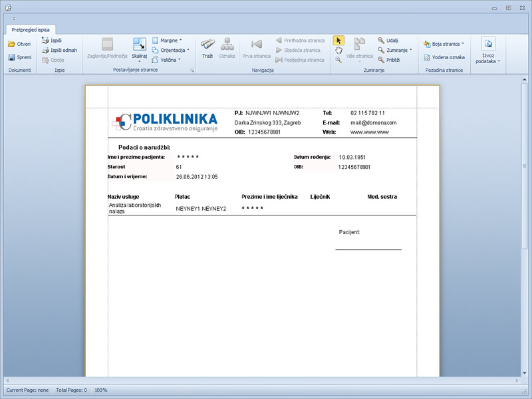532x399 pixels.
Task: Click the Pacijent signature label
Action: point(350,232)
